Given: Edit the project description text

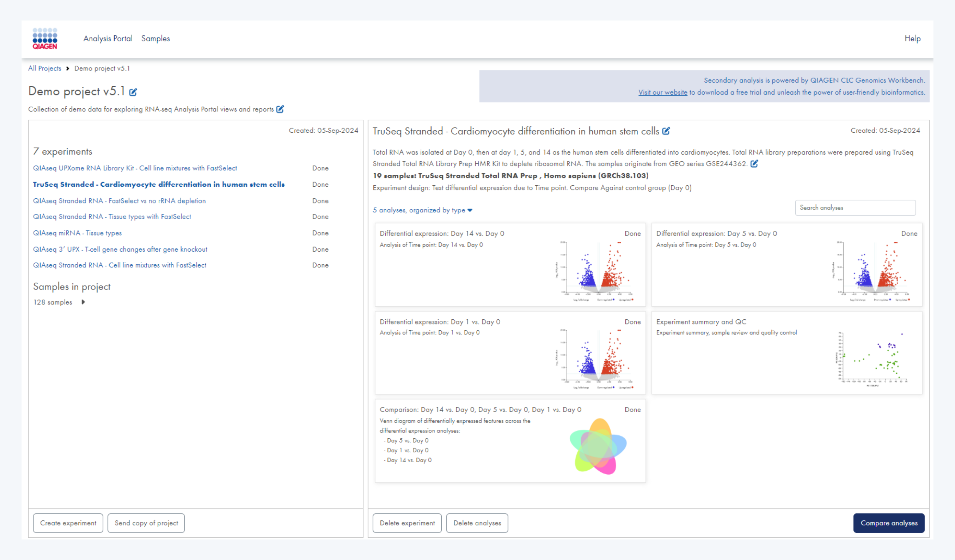Looking at the screenshot, I should point(280,109).
